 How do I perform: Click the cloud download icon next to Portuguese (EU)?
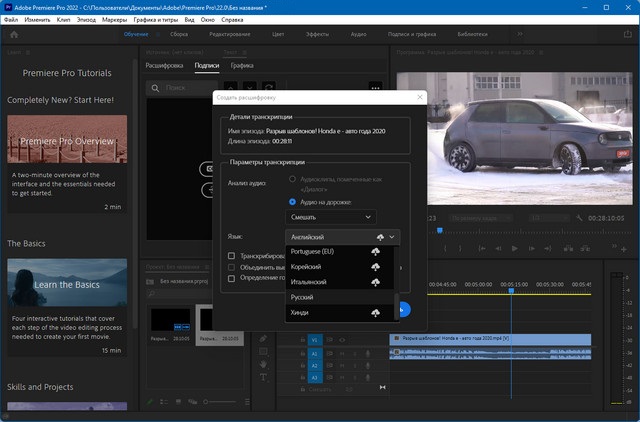(375, 252)
